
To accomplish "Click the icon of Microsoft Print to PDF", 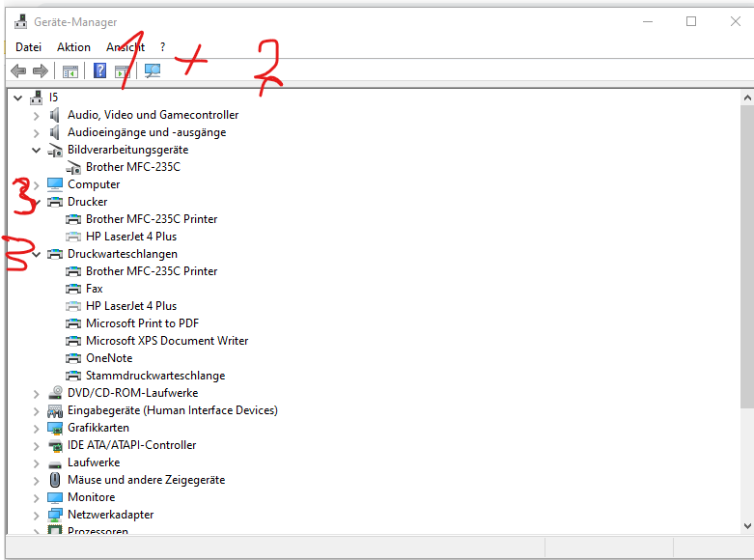I will pyautogui.click(x=73, y=323).
